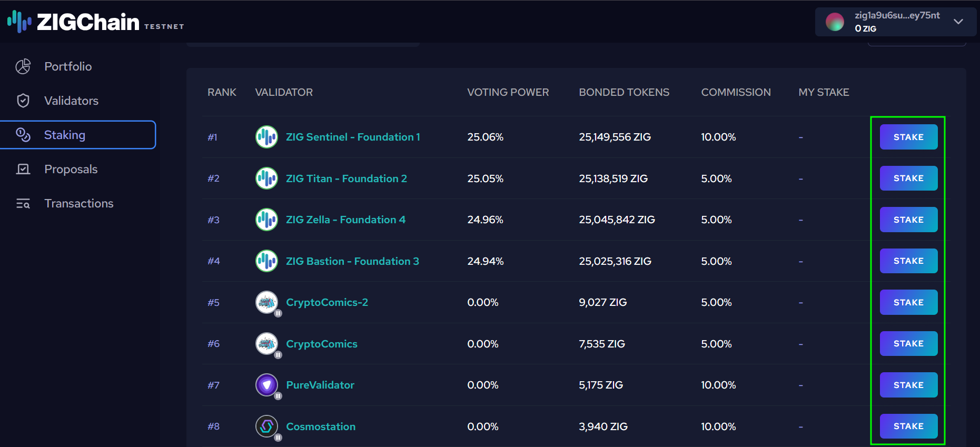Expand the wallet account dropdown chevron

point(958,22)
